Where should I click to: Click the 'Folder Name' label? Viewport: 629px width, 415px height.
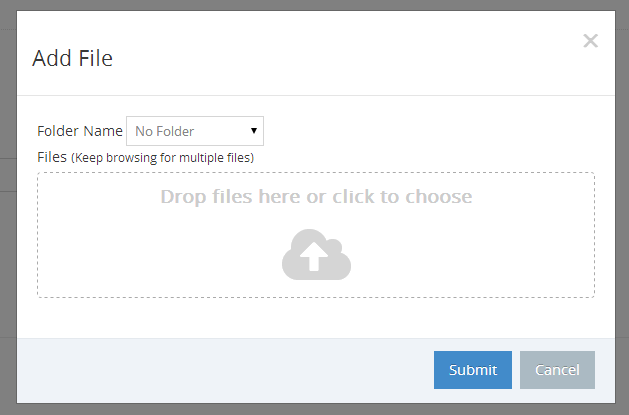80,131
